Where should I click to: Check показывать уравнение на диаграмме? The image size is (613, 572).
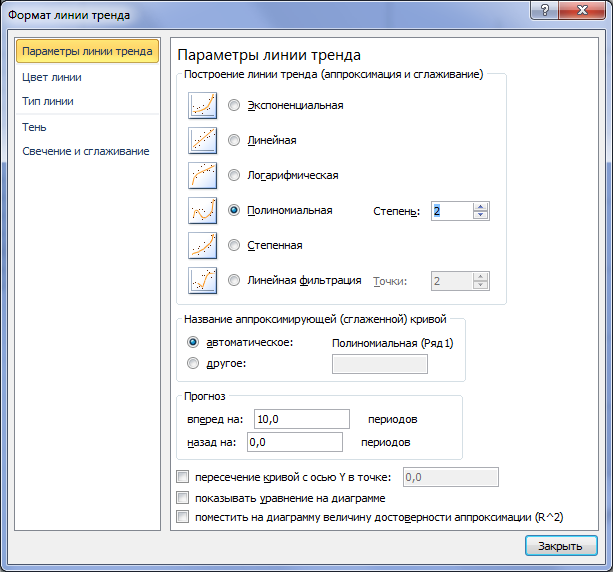183,498
